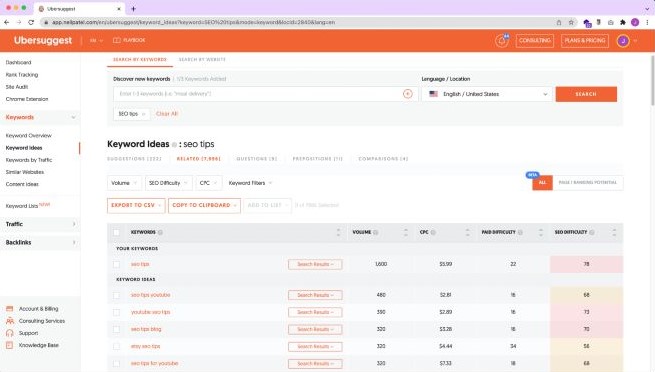Click the info icon next to SEO Difficulty
This screenshot has width=655, height=372.
[592, 232]
